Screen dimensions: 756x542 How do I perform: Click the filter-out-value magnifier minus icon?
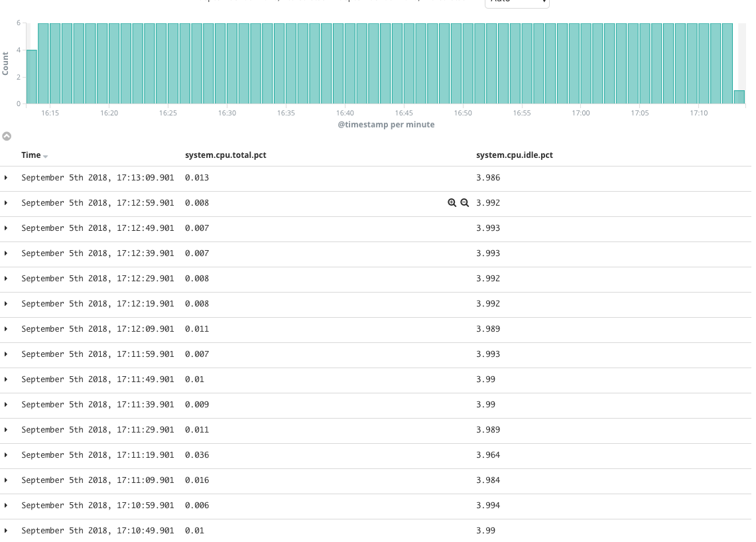pyautogui.click(x=464, y=203)
